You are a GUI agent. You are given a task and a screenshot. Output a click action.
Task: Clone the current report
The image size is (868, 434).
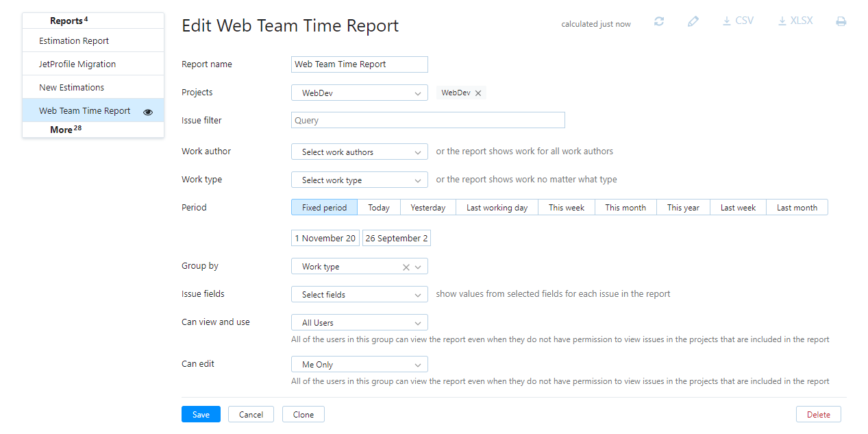tap(303, 413)
